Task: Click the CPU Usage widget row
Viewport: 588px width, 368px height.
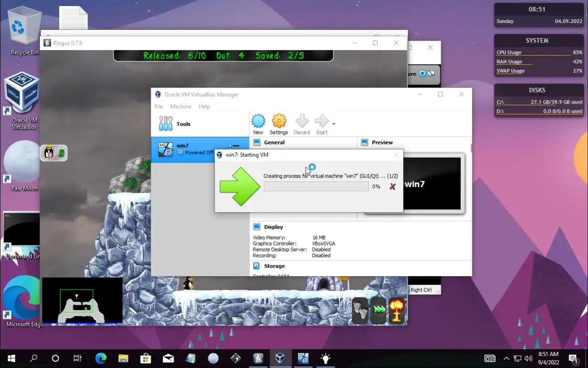Action: [x=539, y=52]
